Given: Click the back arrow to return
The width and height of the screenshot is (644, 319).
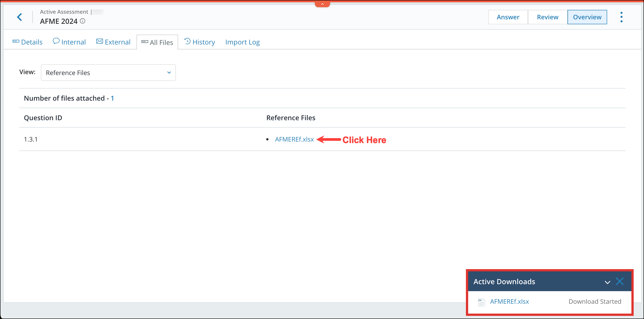Looking at the screenshot, I should 20,17.
